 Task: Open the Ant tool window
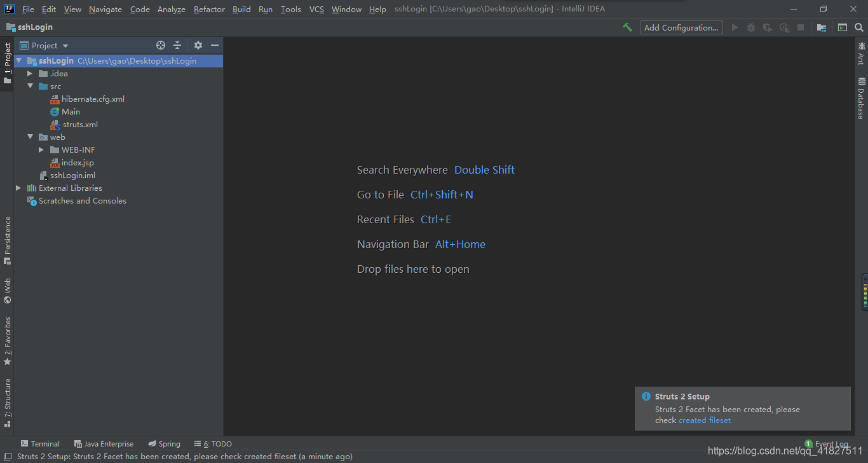pyautogui.click(x=861, y=53)
